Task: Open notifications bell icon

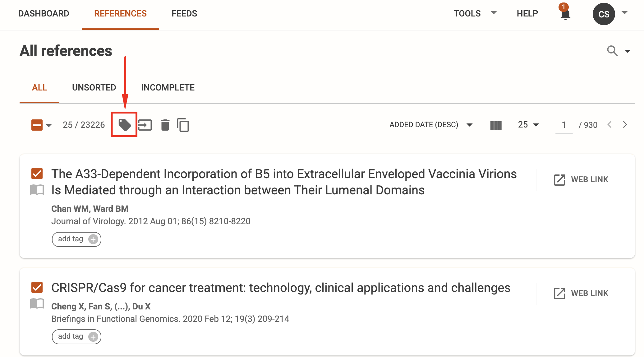Action: click(x=565, y=14)
